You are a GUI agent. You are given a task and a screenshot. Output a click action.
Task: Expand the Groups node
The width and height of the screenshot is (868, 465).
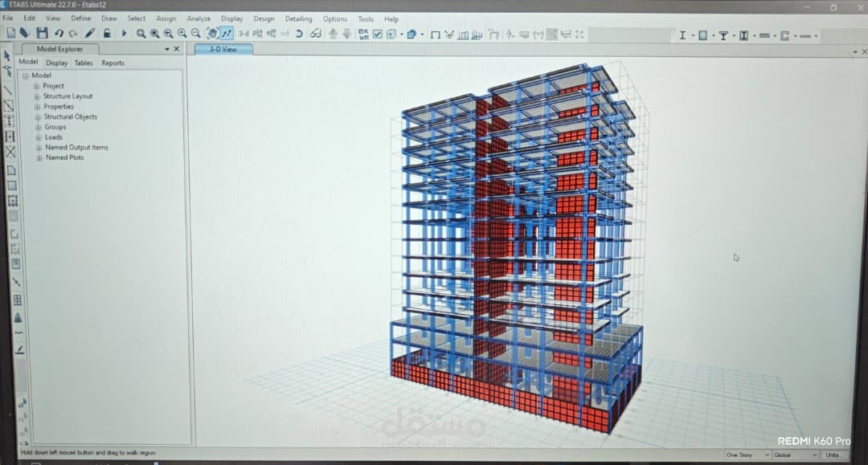(x=39, y=127)
